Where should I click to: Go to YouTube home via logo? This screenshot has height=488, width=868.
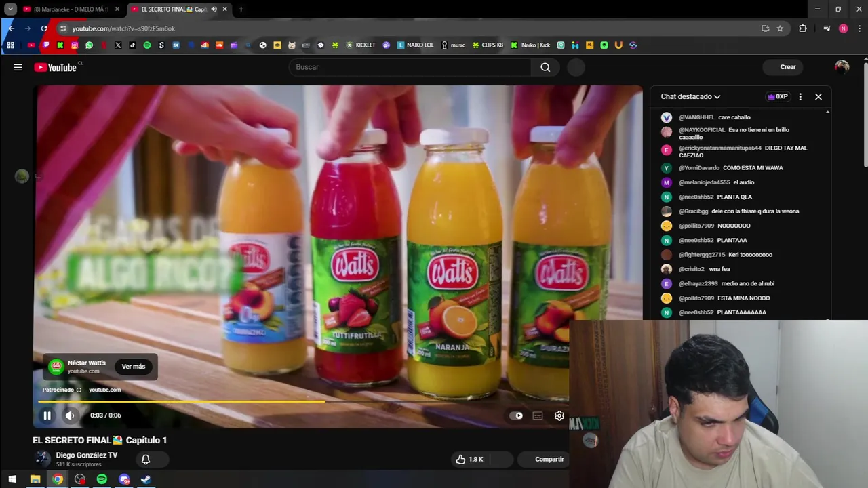(x=56, y=67)
